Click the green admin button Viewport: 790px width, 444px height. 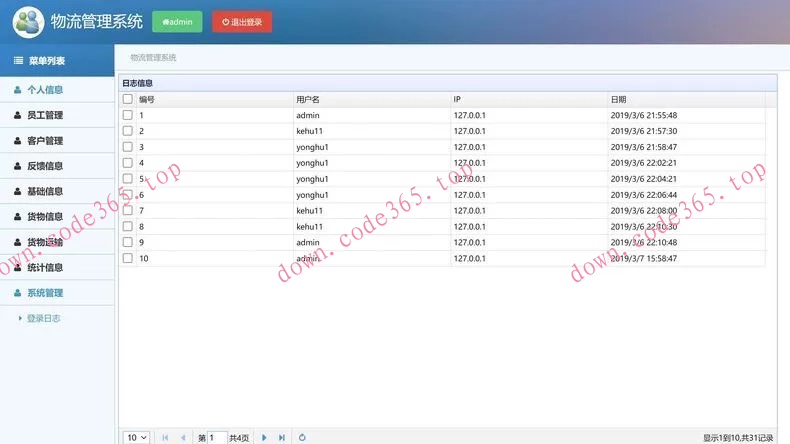click(177, 22)
